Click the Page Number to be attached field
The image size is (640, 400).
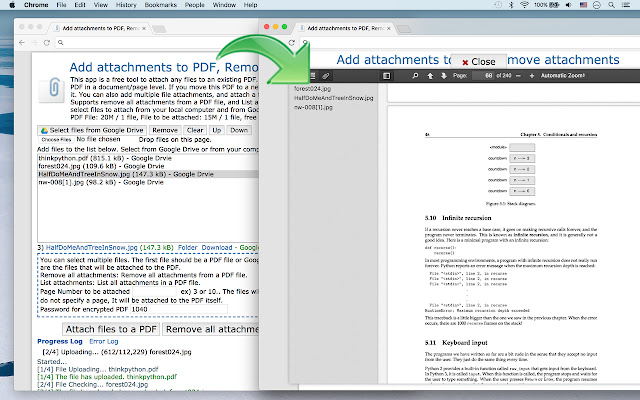tap(154, 291)
